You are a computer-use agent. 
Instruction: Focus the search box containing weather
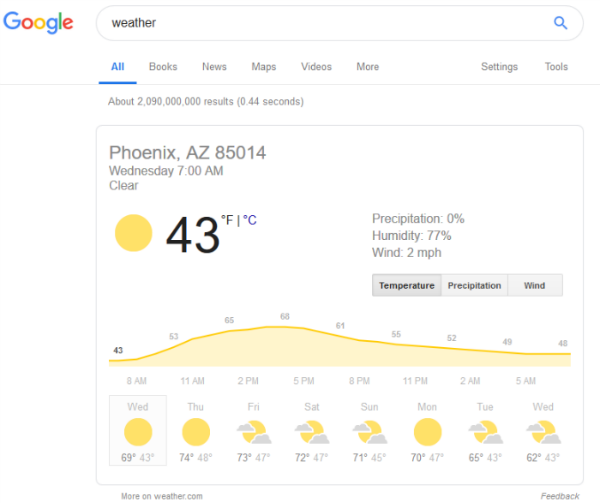tap(325, 23)
